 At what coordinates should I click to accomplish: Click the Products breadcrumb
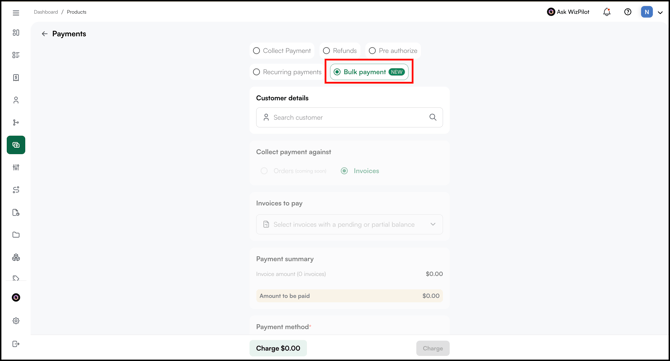(76, 12)
